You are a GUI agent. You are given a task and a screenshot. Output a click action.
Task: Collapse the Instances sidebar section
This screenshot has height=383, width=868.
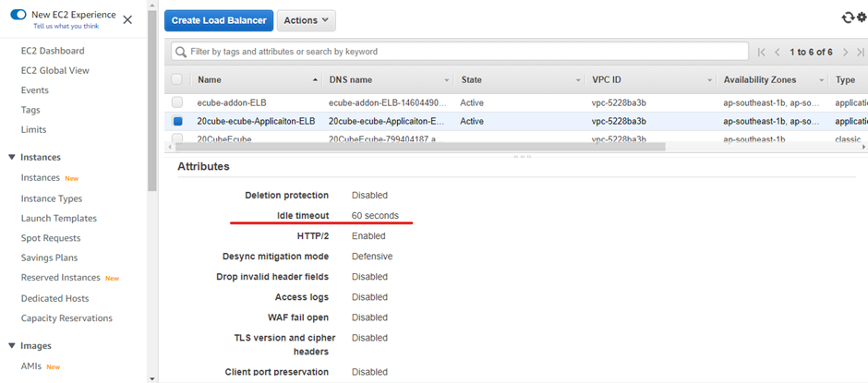[x=11, y=158]
